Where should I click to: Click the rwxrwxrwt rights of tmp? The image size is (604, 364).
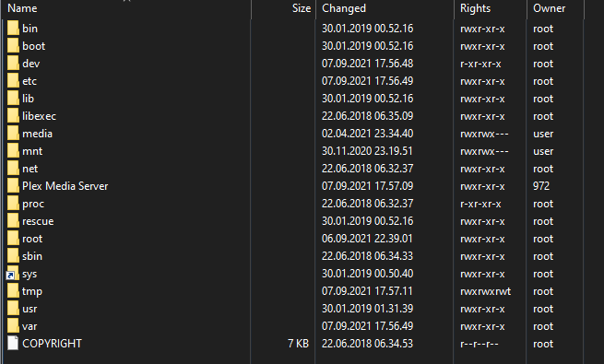pyautogui.click(x=485, y=291)
